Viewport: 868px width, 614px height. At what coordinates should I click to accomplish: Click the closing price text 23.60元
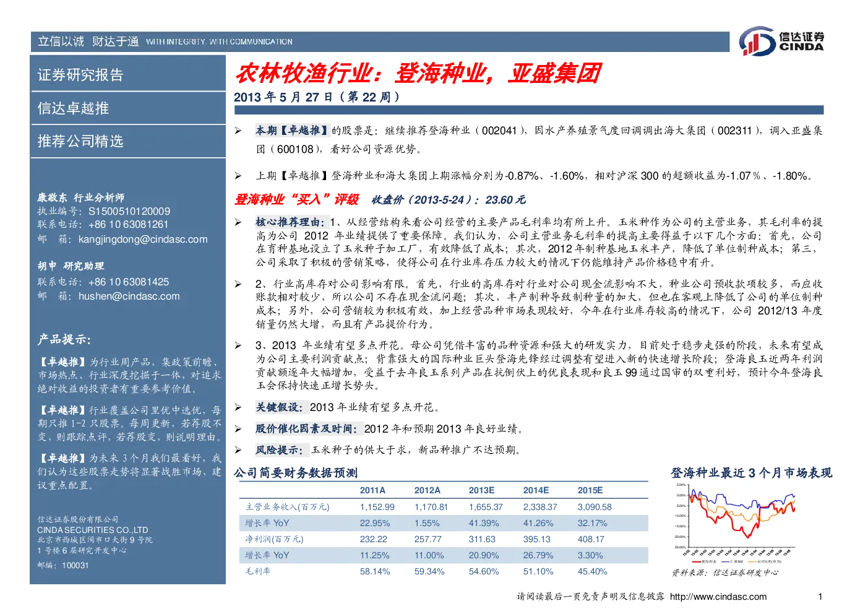tap(505, 200)
